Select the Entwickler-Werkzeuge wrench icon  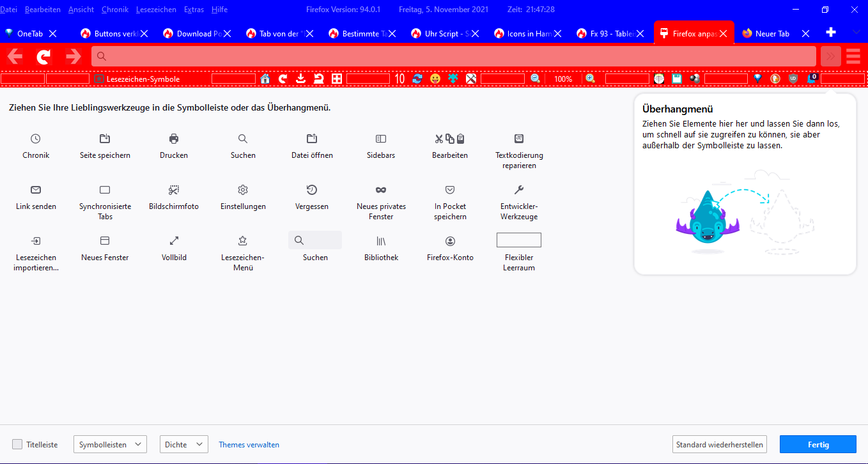click(519, 190)
